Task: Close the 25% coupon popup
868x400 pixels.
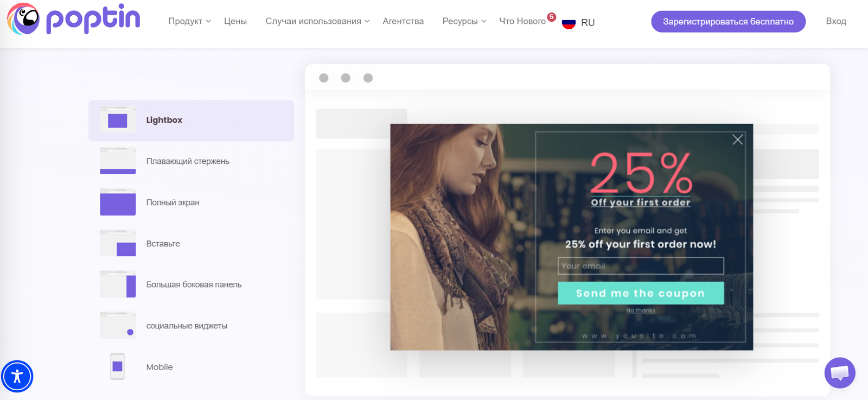Action: coord(737,139)
